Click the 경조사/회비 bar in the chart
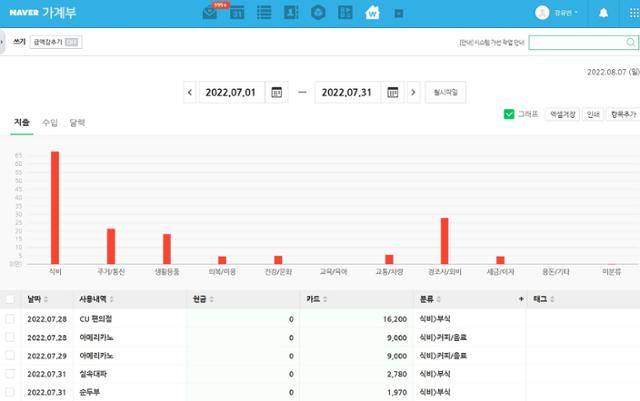The image size is (640, 401). pyautogui.click(x=444, y=241)
